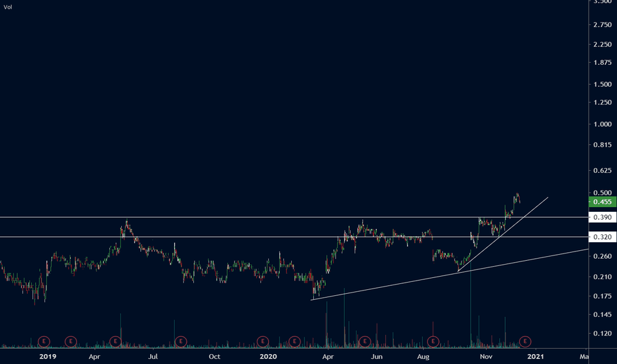Click the 2019 label on the time axis
This screenshot has width=617, height=364.
(x=48, y=357)
